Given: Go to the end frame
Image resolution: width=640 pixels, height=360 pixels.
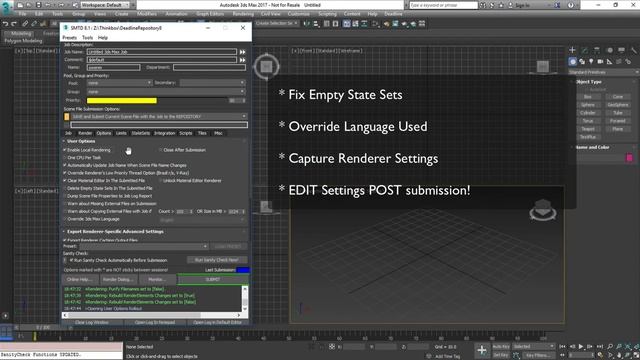Looking at the screenshot, I should [600, 347].
